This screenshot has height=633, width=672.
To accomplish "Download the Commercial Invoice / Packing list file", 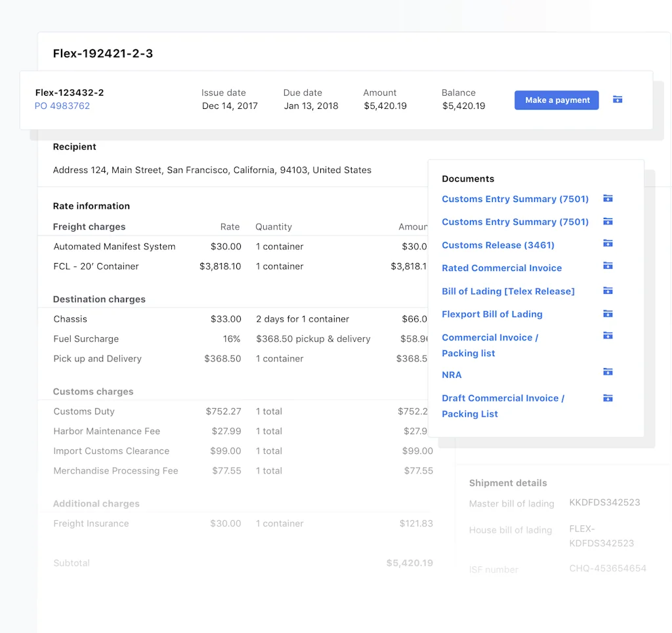I will point(608,335).
